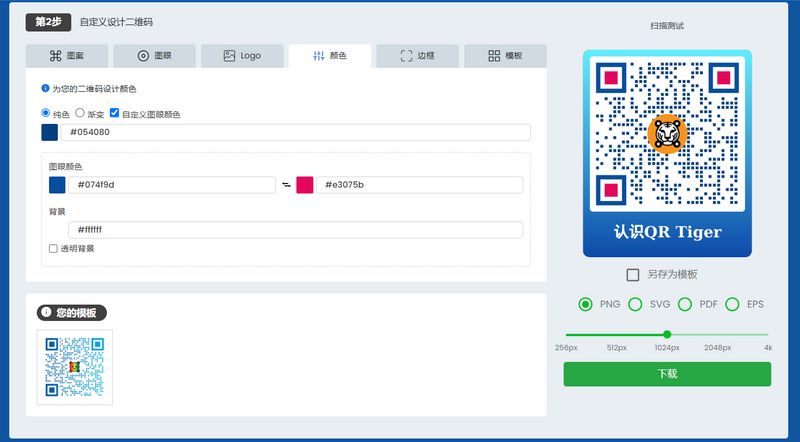
Task: Check the 另存为模板 save as template box
Action: (633, 275)
